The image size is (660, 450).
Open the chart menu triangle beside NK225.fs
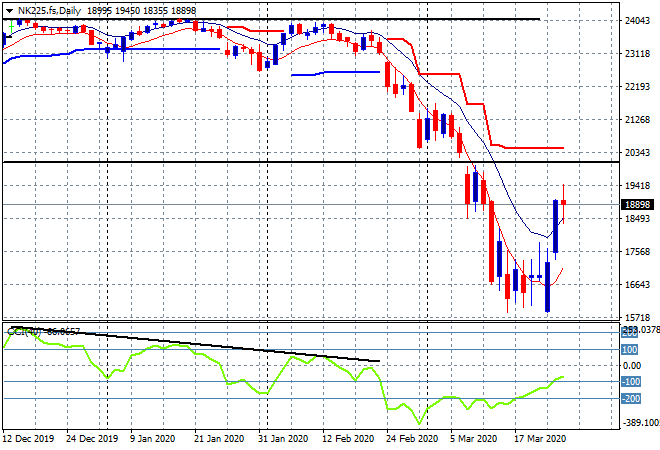9,11
